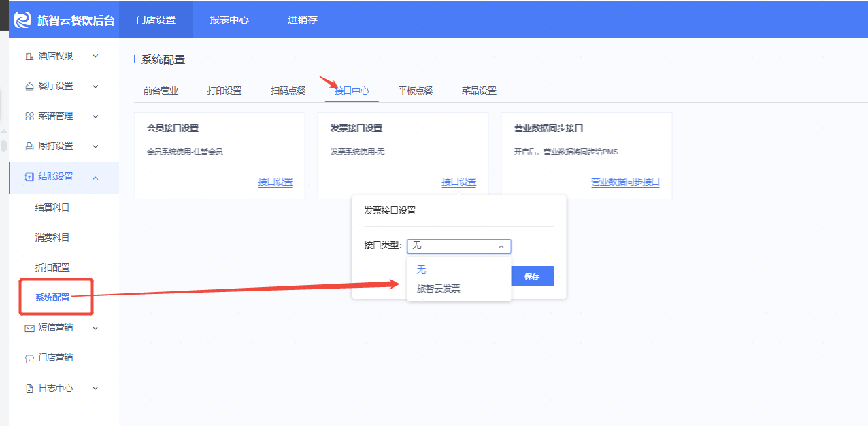Click the 日志中心 document icon
Viewport: 868px width, 426px height.
tap(29, 389)
